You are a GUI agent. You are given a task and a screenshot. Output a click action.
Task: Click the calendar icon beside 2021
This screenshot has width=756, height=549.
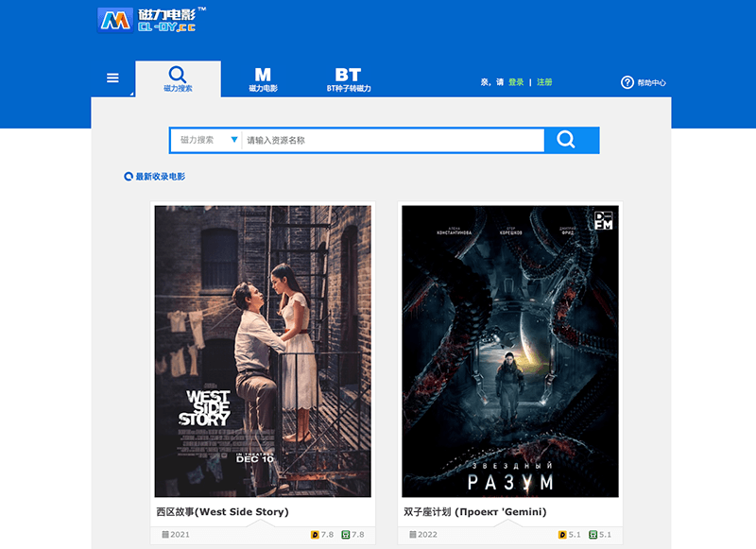click(165, 535)
